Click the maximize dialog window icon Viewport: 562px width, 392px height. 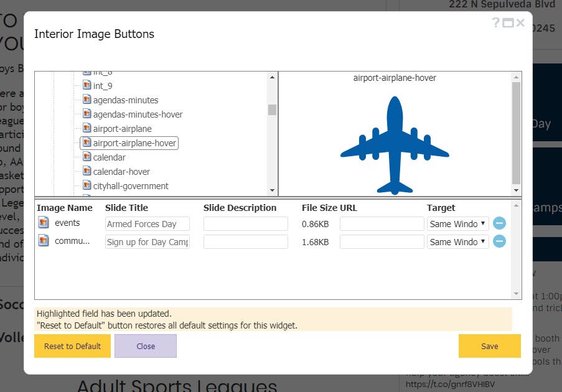(x=508, y=23)
